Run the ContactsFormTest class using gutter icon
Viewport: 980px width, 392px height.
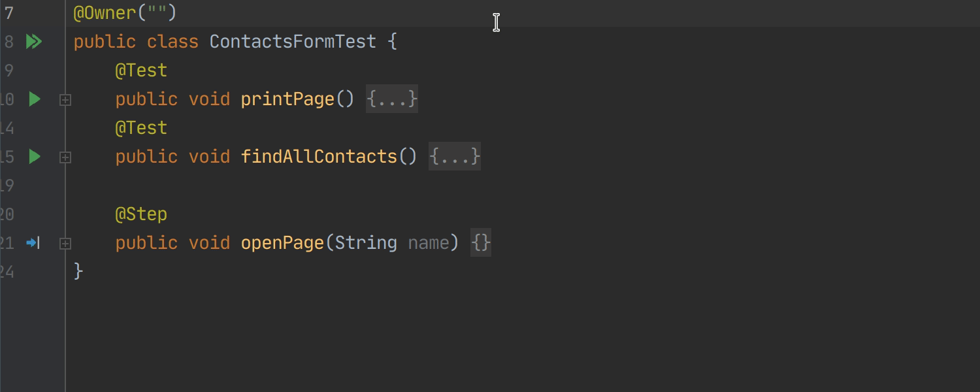(34, 42)
